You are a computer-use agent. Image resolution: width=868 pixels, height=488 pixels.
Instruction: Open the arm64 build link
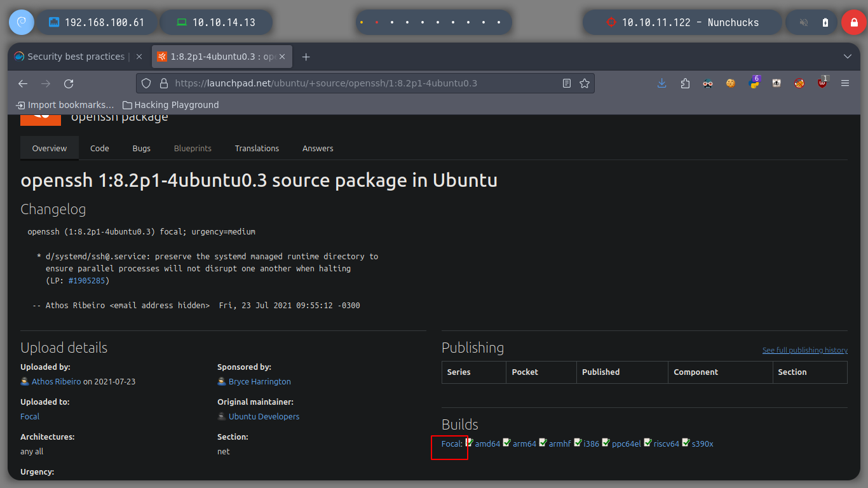(524, 444)
